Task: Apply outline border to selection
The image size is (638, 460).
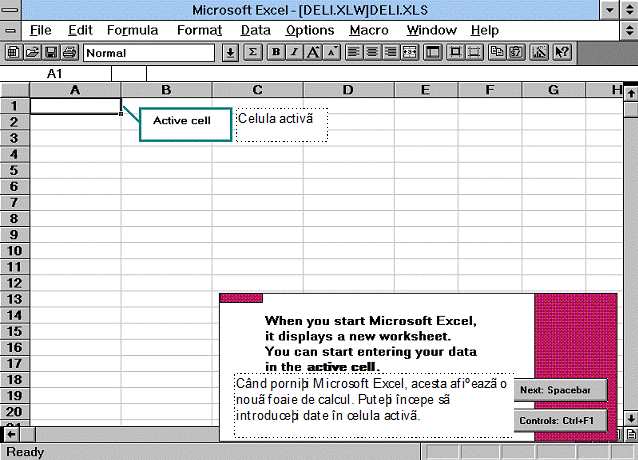Action: tap(455, 52)
